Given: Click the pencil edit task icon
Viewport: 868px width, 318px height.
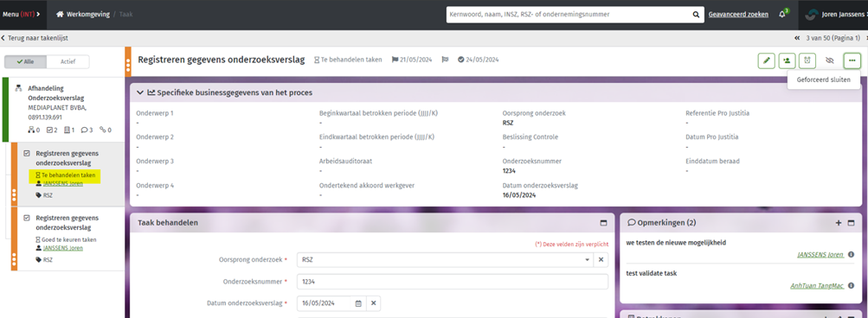Looking at the screenshot, I should (x=766, y=60).
